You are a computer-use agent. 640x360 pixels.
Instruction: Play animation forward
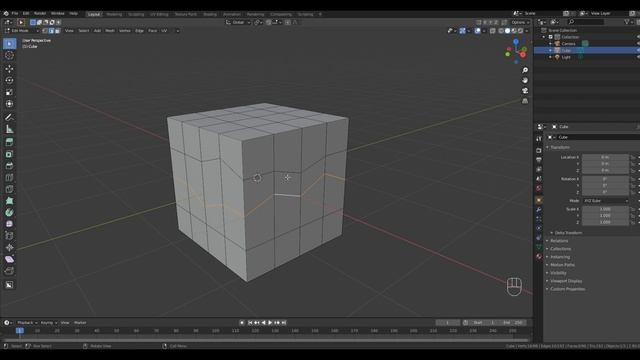pyautogui.click(x=270, y=323)
